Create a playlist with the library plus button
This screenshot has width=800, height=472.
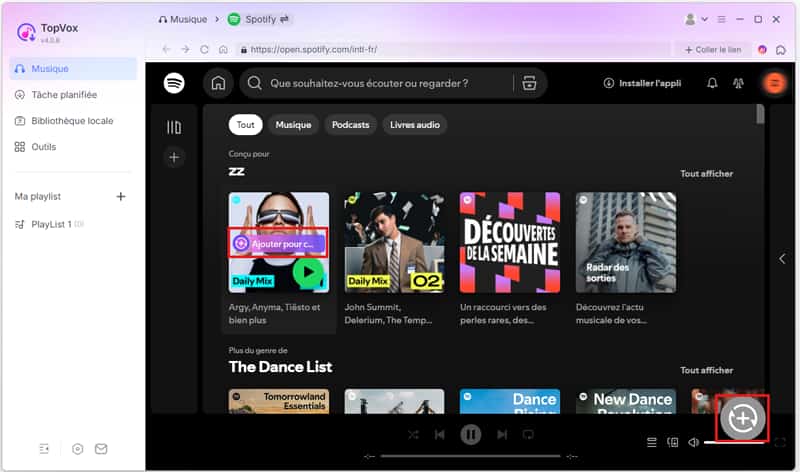(174, 157)
